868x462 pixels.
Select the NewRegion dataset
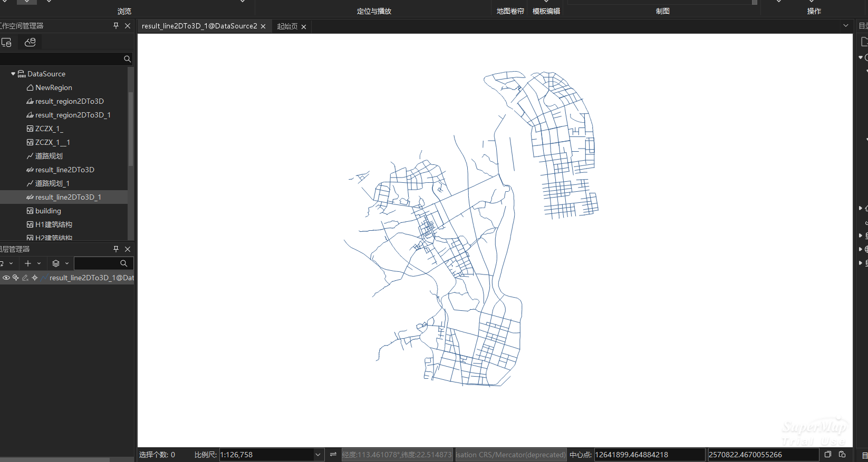(x=53, y=87)
